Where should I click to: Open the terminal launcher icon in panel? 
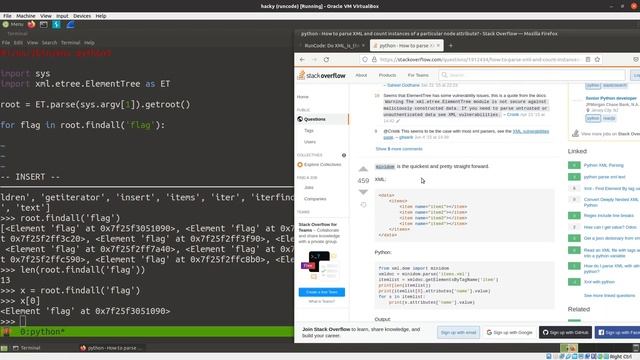[x=44, y=24]
